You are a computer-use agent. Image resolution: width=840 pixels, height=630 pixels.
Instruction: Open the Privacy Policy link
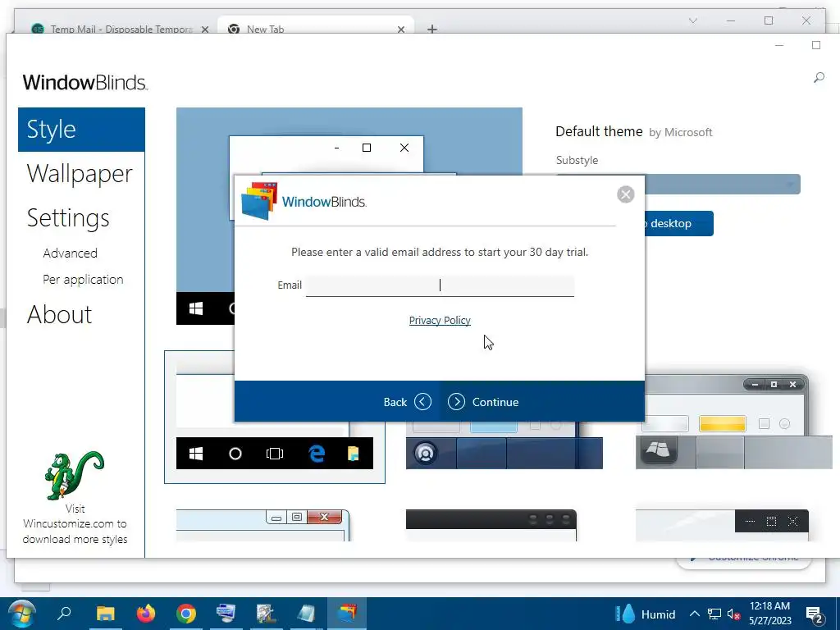point(440,321)
